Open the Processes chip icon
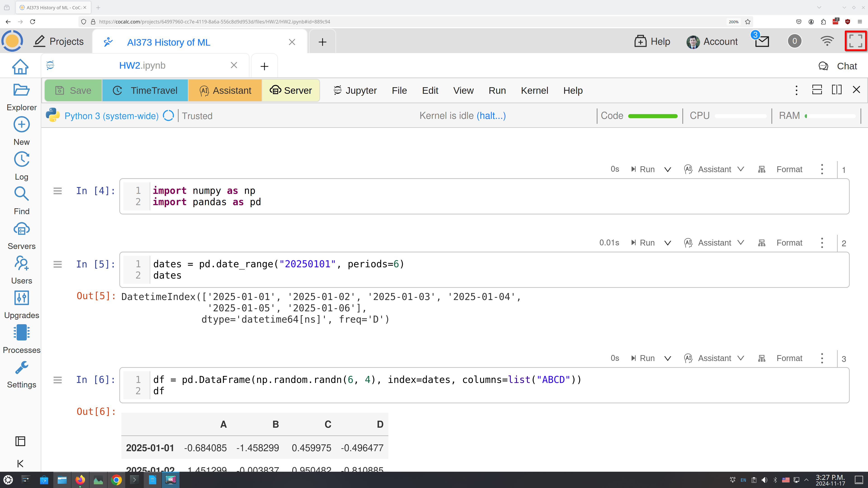Viewport: 868px width, 488px height. point(21,333)
